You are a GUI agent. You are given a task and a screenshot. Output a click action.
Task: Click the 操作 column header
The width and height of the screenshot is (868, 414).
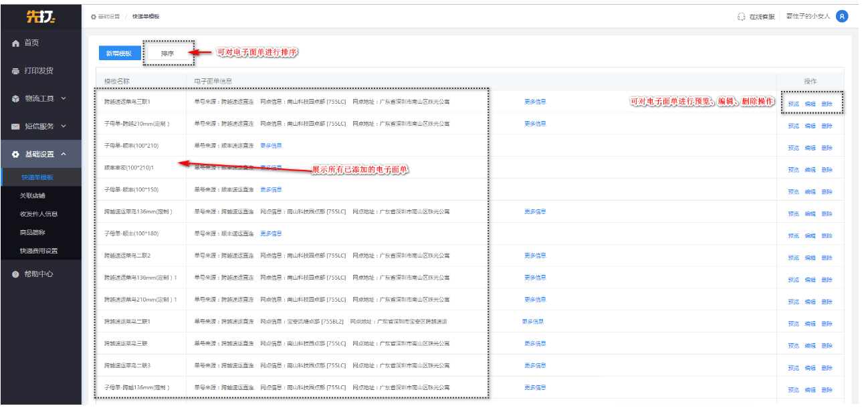click(810, 82)
